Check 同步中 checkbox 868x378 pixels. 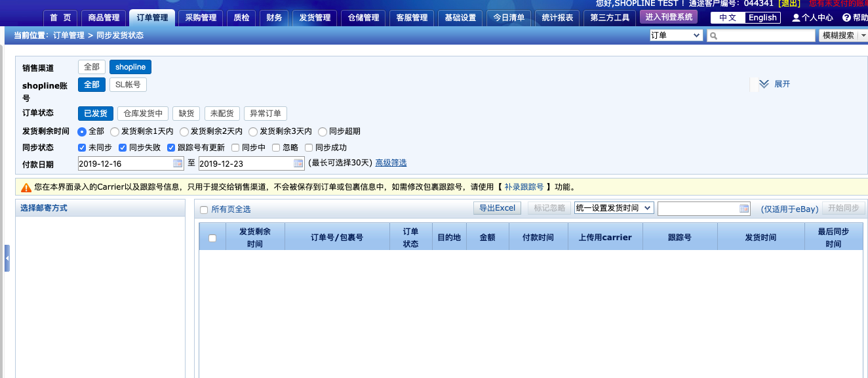tap(235, 148)
